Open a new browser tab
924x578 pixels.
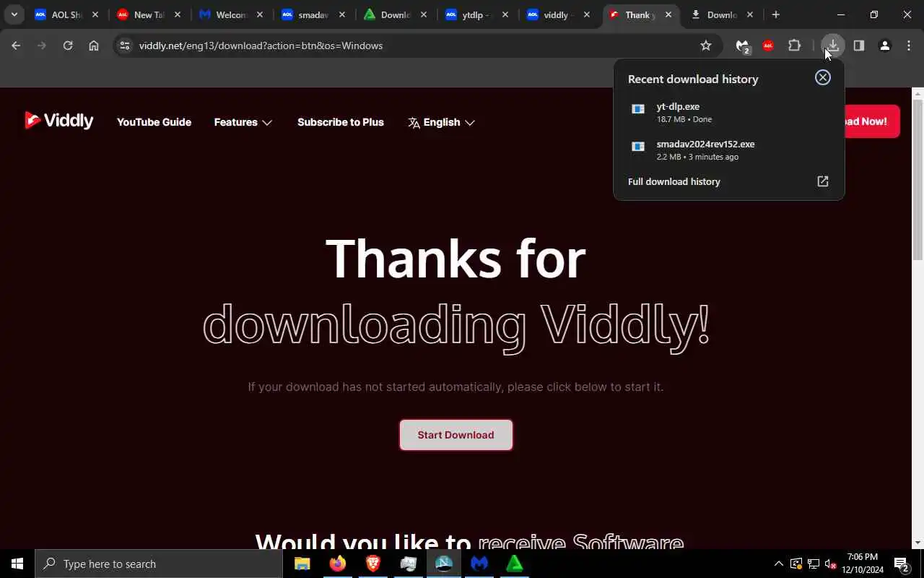776,14
